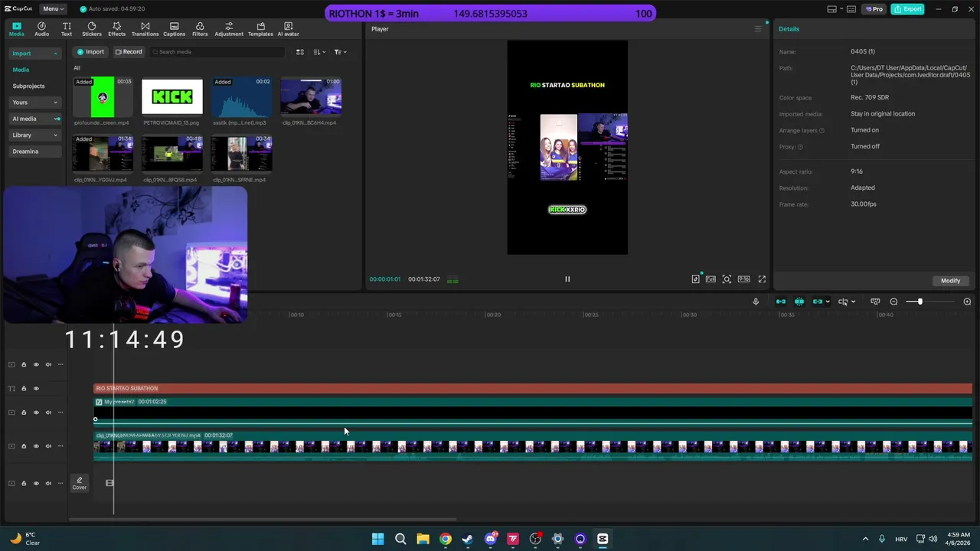980x551 pixels.
Task: Toggle main track magnet
Action: click(781, 302)
